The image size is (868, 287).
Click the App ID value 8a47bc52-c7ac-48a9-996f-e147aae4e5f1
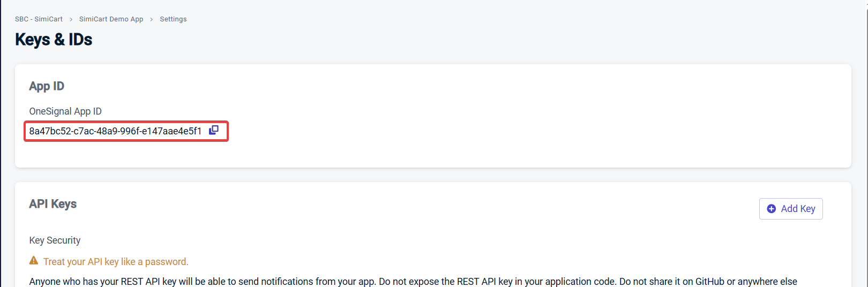tap(115, 131)
